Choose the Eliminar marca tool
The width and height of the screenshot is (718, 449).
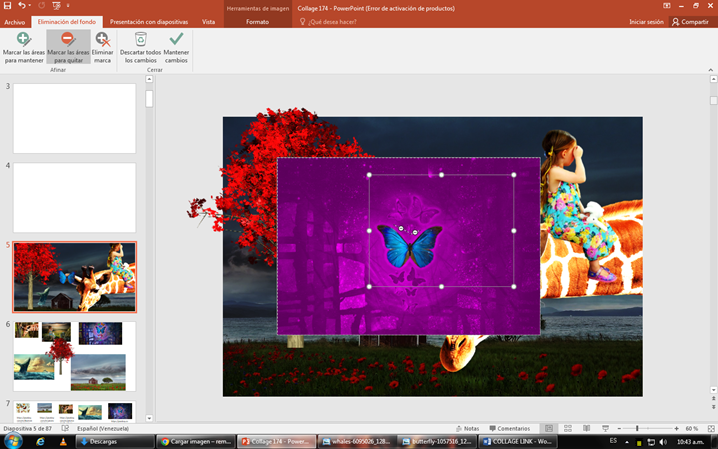pos(103,47)
